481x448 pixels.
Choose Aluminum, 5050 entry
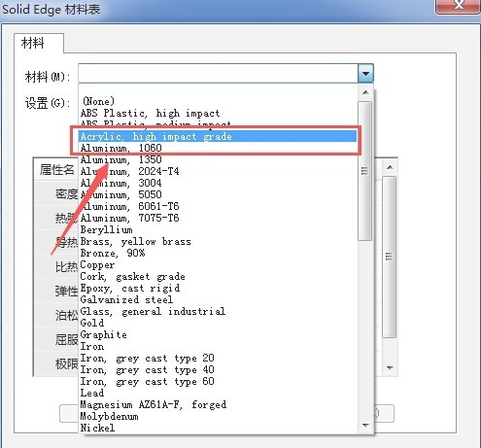click(219, 194)
